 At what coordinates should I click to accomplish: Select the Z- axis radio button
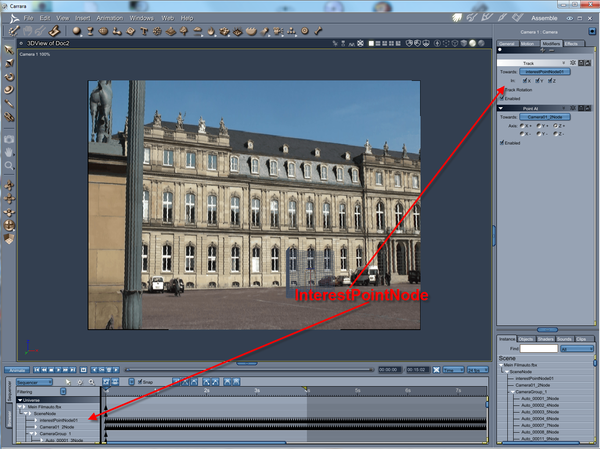pos(556,134)
